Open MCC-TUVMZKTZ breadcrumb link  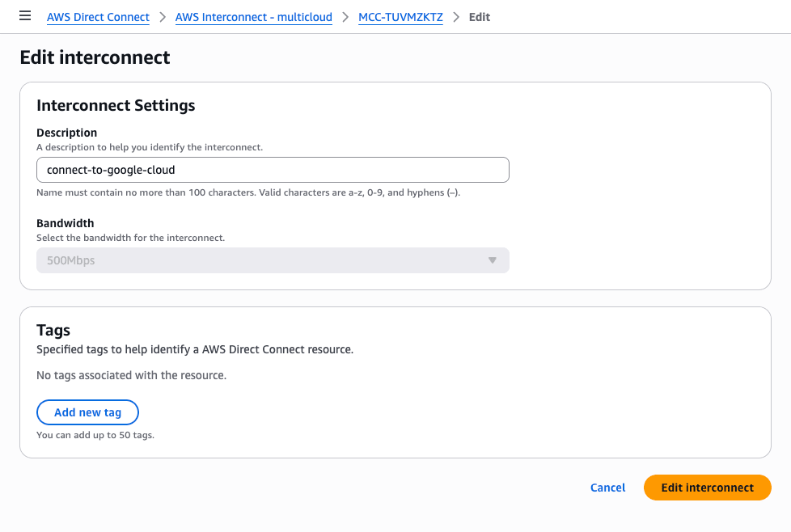(400, 17)
